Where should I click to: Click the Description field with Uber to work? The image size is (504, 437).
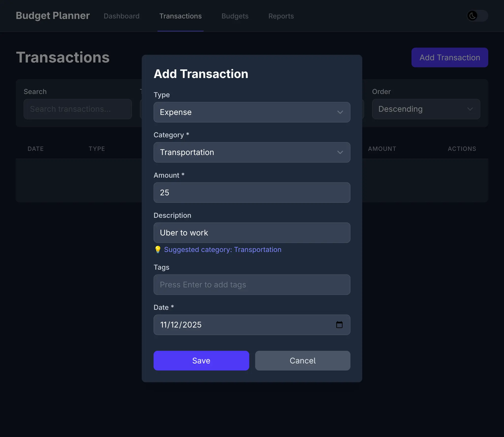(x=252, y=233)
